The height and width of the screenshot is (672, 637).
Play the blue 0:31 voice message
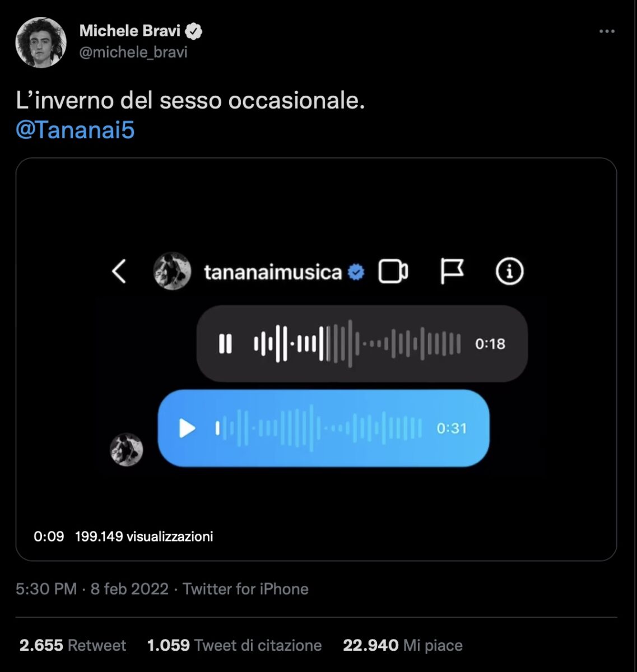pos(187,428)
